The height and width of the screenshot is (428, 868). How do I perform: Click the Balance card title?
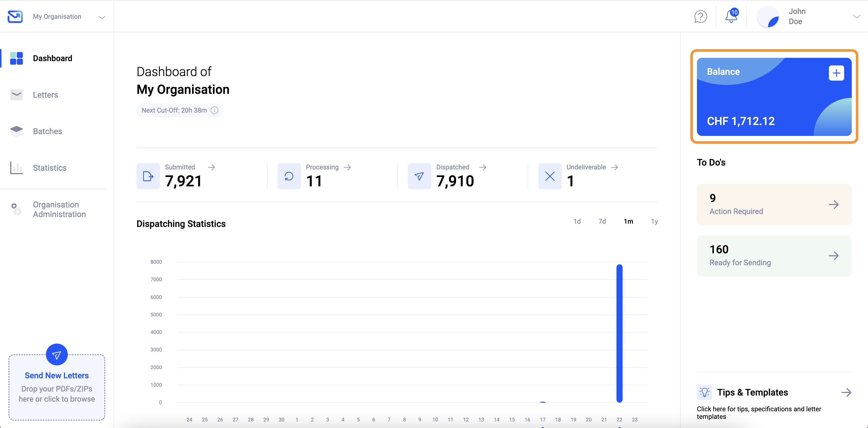point(723,72)
